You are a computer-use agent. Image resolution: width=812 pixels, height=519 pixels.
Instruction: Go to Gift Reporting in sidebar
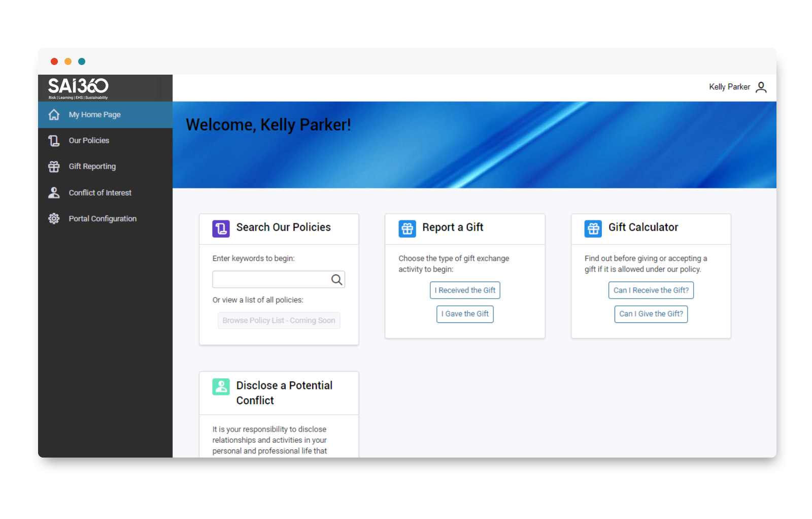click(92, 167)
